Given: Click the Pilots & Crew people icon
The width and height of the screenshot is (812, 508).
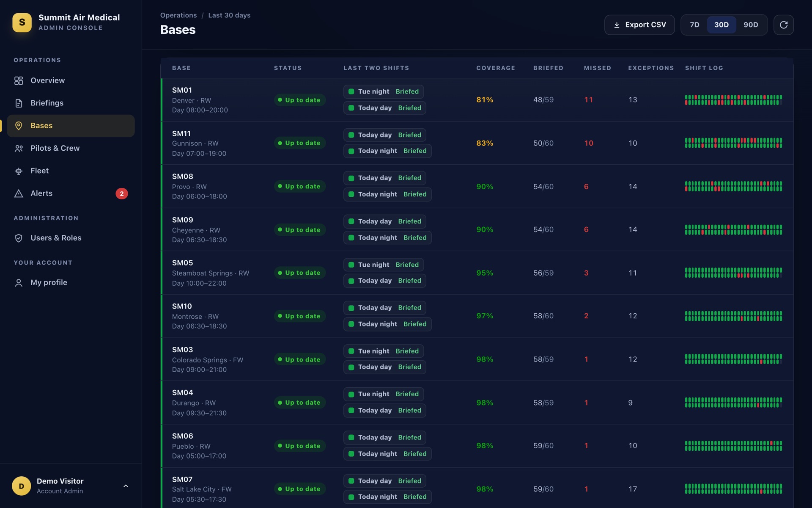Looking at the screenshot, I should coord(19,148).
